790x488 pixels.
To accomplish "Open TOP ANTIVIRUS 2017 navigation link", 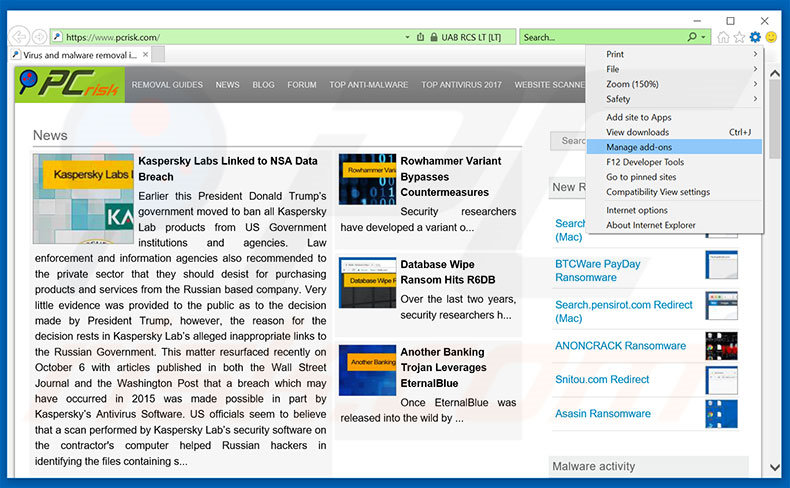I will [462, 85].
